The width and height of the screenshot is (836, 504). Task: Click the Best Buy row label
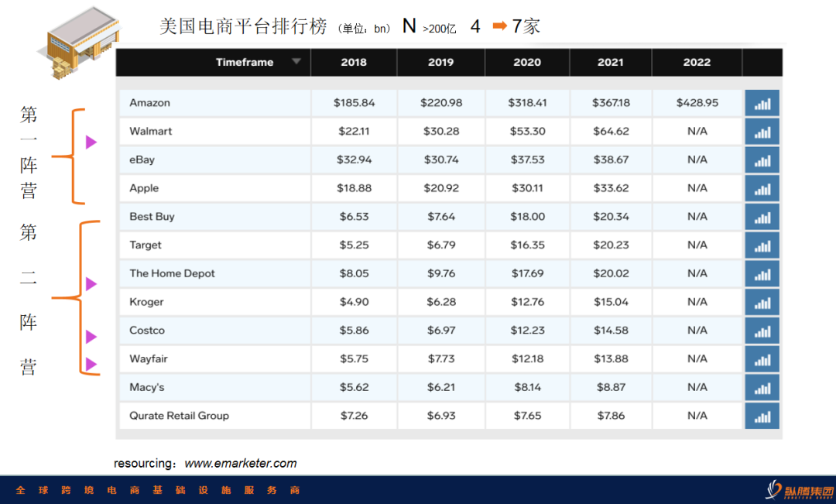(x=152, y=216)
